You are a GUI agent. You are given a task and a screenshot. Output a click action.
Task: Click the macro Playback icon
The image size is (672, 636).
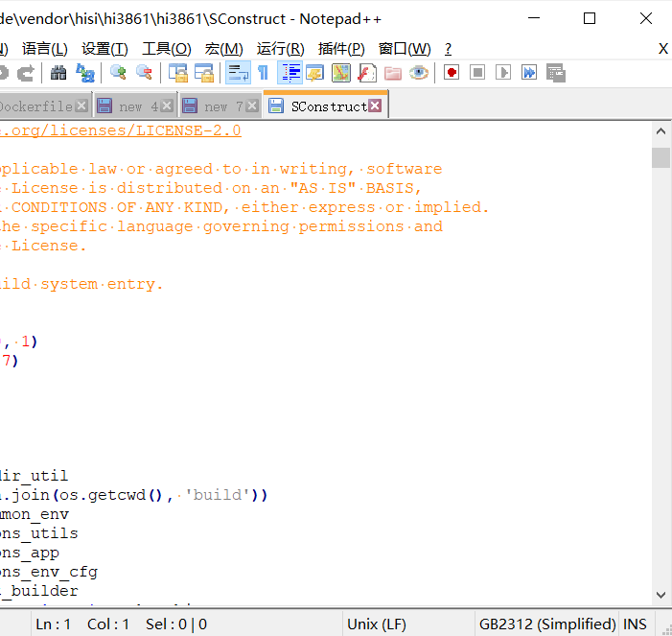pos(503,72)
